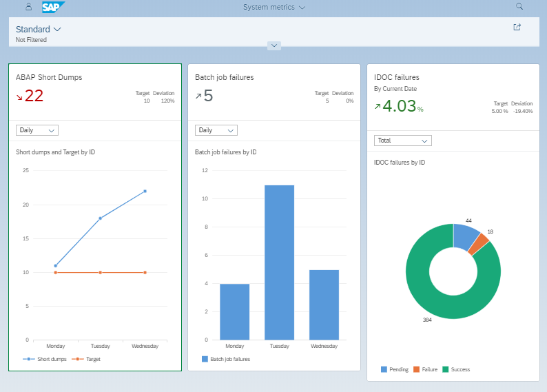Click green IDOC trend arrow icon
547x392 pixels.
377,107
